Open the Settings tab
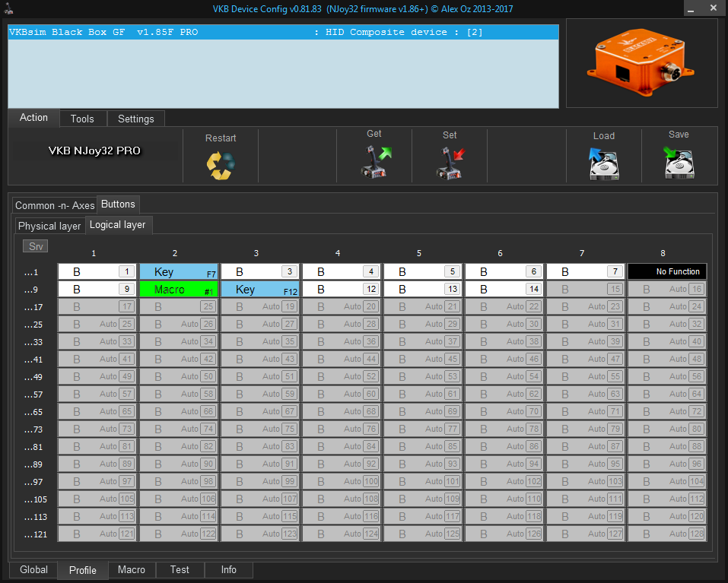The height and width of the screenshot is (583, 728). [x=135, y=119]
